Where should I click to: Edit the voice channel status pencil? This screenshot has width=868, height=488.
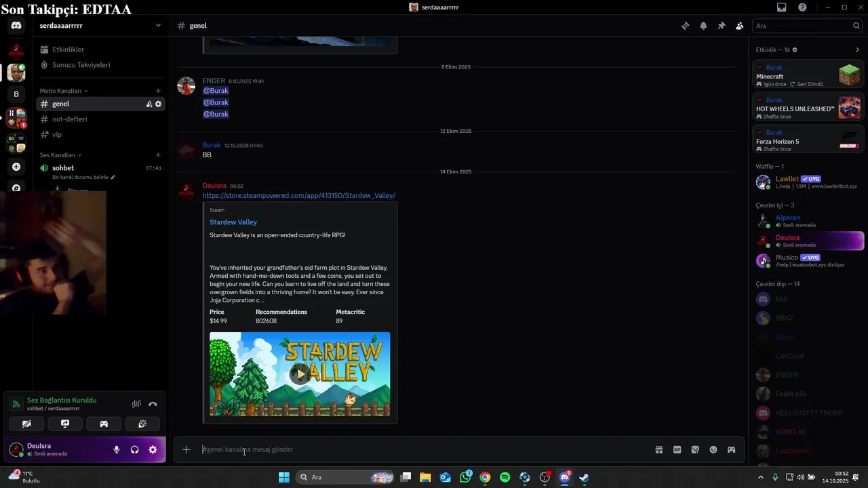(113, 178)
